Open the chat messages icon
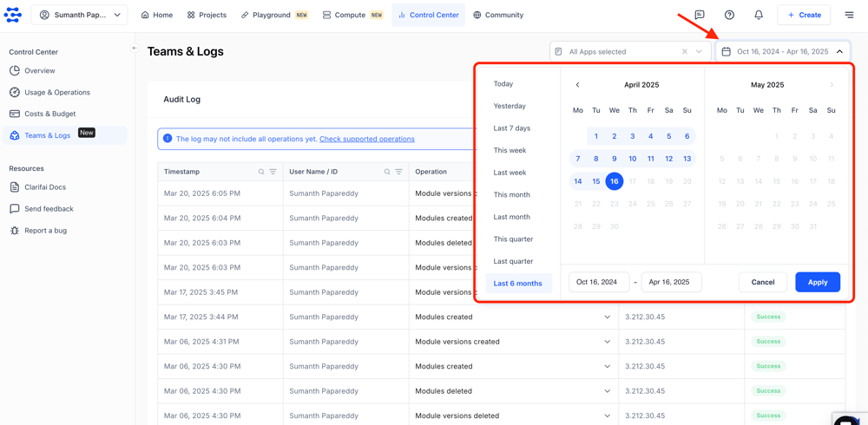This screenshot has width=868, height=425. pos(700,15)
